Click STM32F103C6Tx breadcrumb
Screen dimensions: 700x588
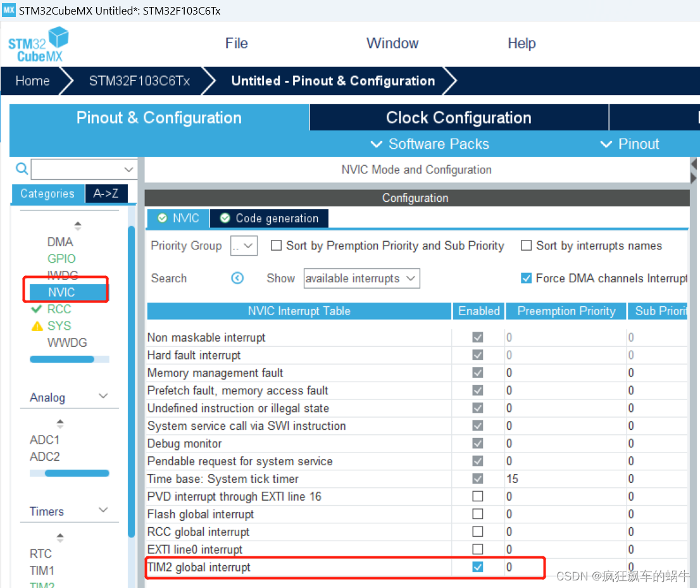click(x=139, y=81)
